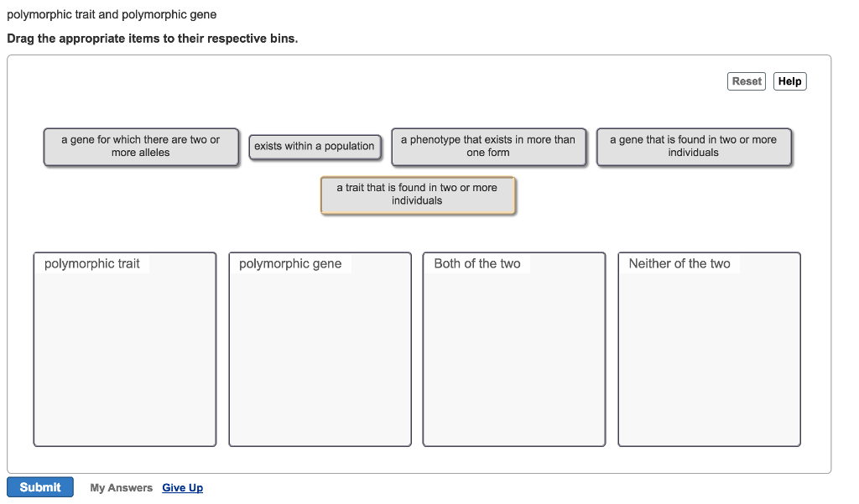Click empty area of 'Neither of the two' bin
This screenshot has height=504, width=859.
coord(709,361)
